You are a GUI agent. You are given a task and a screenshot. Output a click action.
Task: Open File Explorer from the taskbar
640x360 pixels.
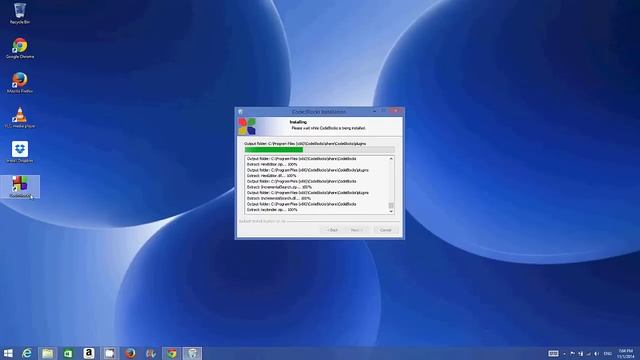tap(47, 353)
